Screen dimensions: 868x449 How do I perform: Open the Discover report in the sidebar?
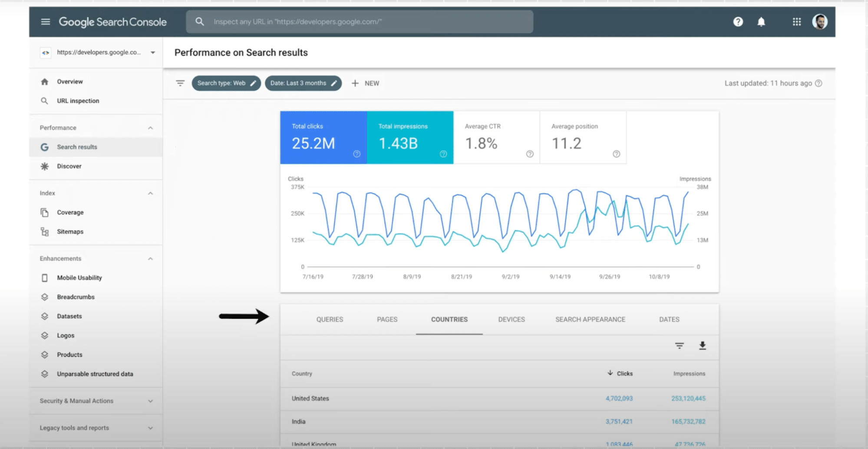point(69,166)
